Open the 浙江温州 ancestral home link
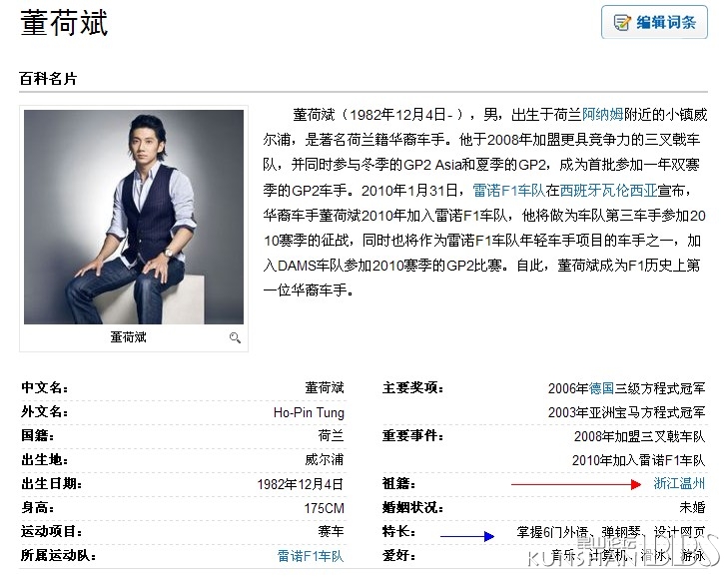This screenshot has width=728, height=577. click(x=679, y=484)
